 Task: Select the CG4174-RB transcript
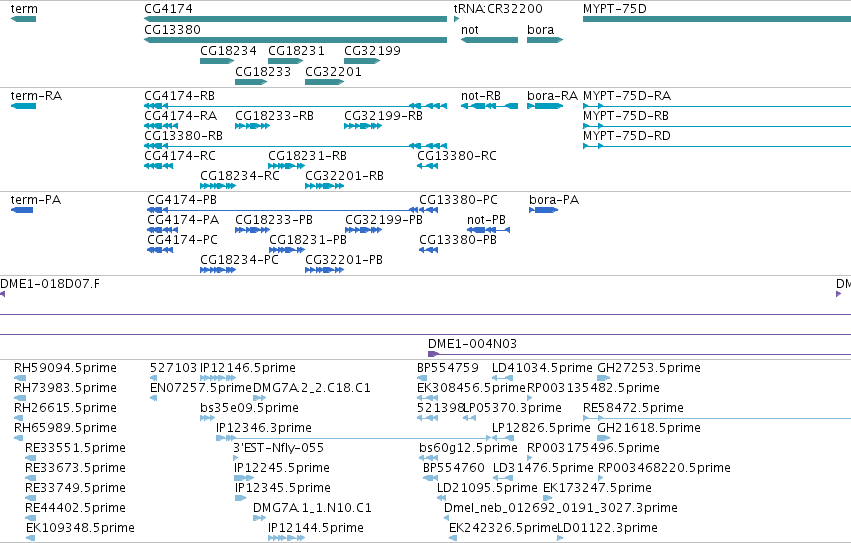(295, 106)
